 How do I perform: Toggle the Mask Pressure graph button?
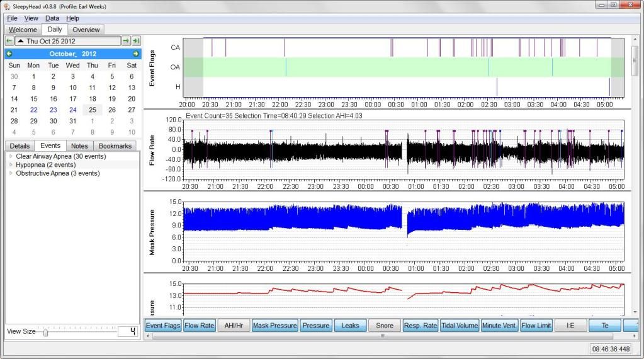click(x=274, y=326)
